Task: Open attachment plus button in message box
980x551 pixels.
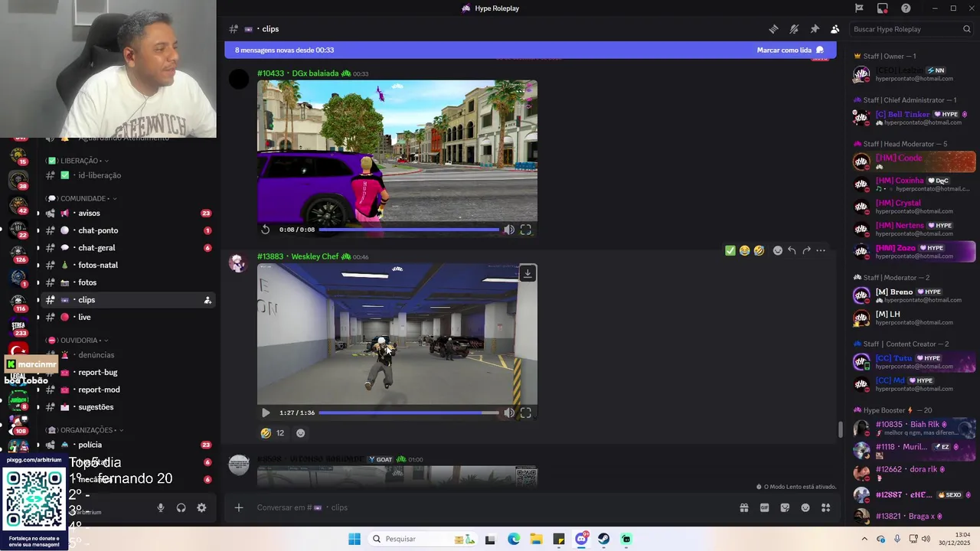Action: [239, 507]
